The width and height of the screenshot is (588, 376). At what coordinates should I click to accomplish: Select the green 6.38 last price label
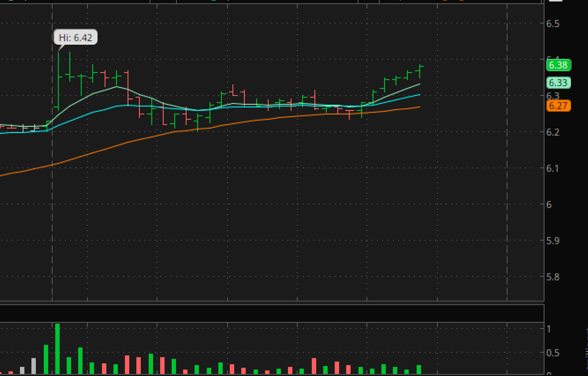tap(558, 65)
